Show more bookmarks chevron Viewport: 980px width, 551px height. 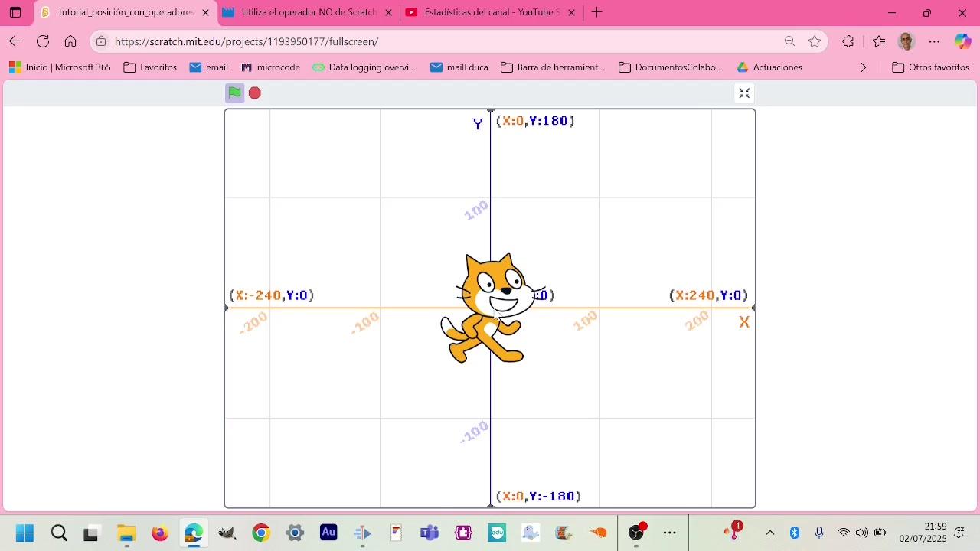[x=864, y=67]
